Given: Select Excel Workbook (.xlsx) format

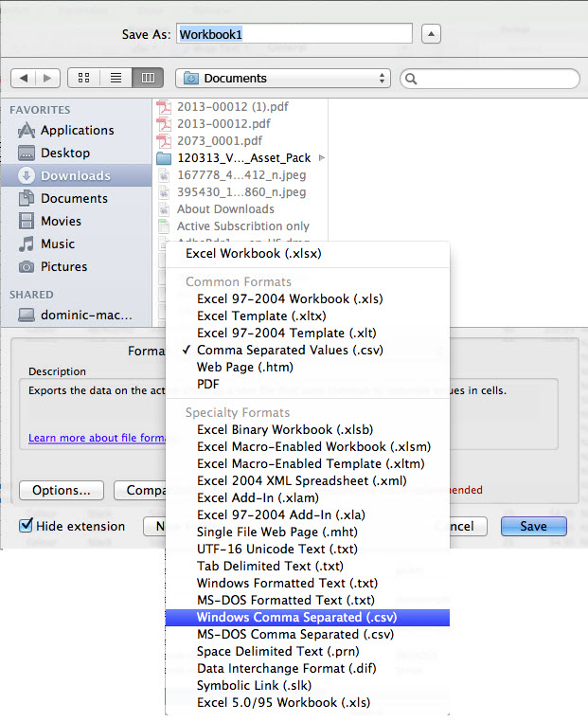Looking at the screenshot, I should point(253,254).
